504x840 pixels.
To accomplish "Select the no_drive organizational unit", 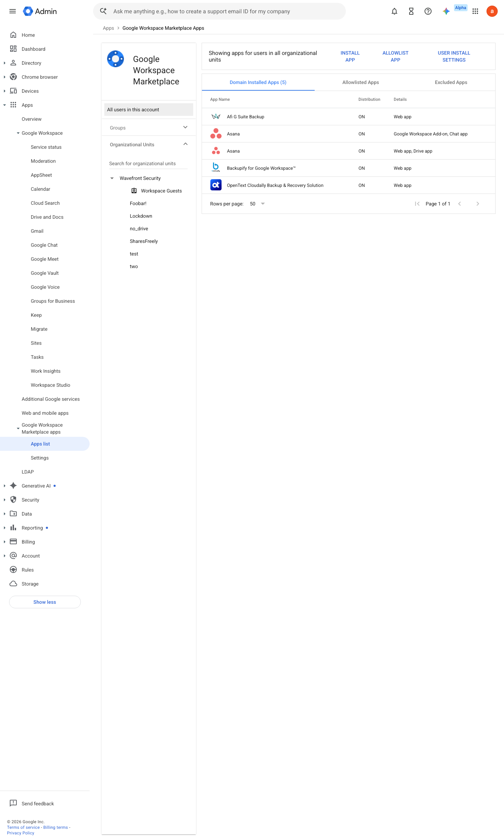I will (x=139, y=229).
